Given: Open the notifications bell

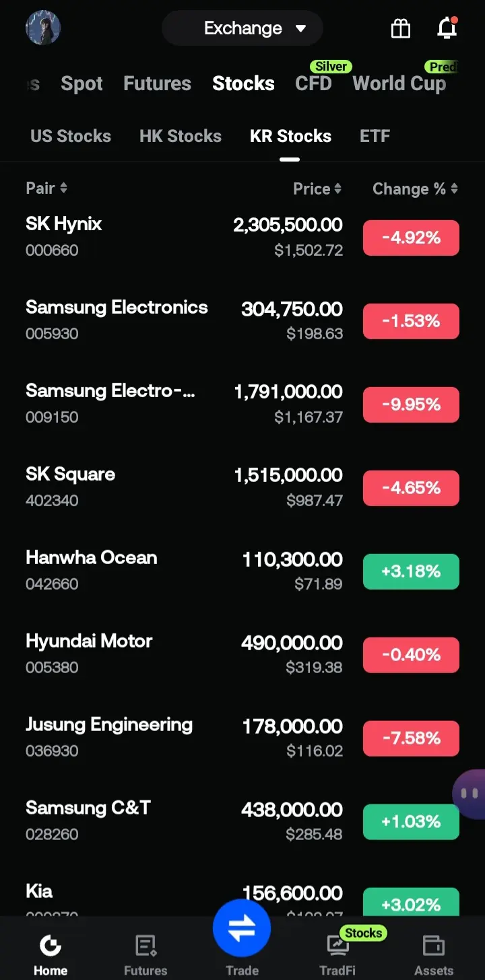Looking at the screenshot, I should pos(447,28).
